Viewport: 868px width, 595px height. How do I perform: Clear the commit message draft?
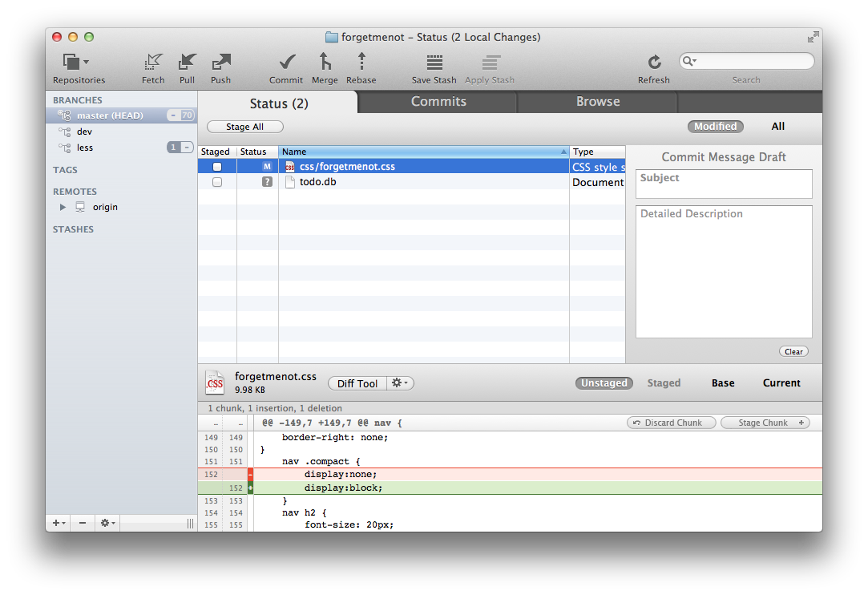(793, 352)
